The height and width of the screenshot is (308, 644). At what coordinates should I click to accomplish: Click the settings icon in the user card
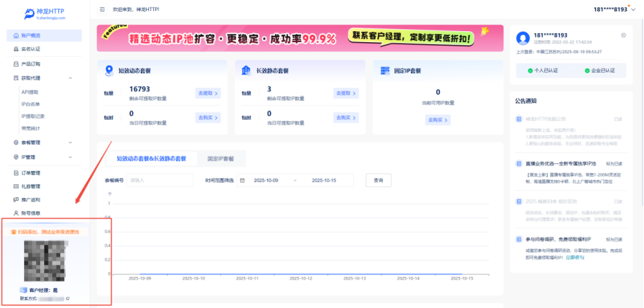[623, 35]
